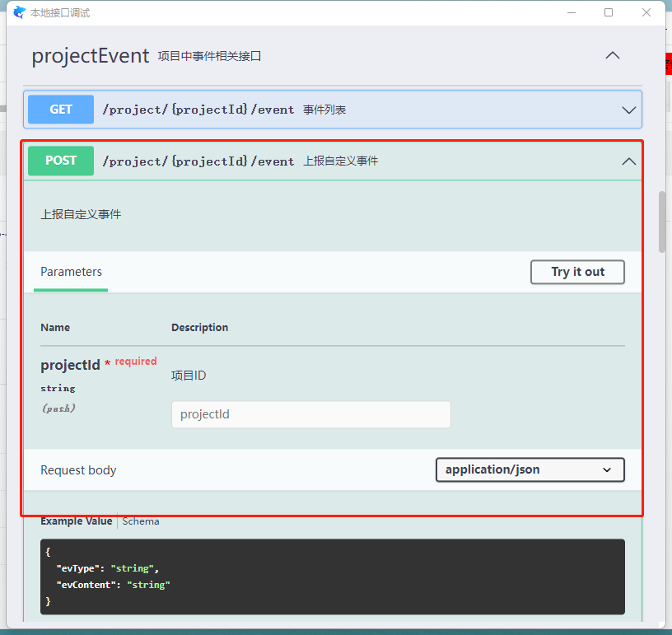Screen dimensions: 672x635
Task: Click the POST /project/{projectId}/event path
Action: (x=198, y=161)
